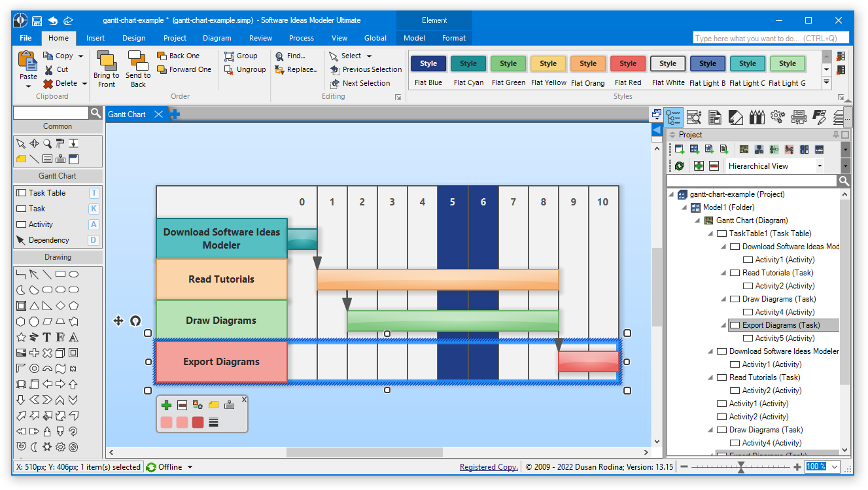Expand the Styles gallery more arrow
868x490 pixels.
[826, 82]
